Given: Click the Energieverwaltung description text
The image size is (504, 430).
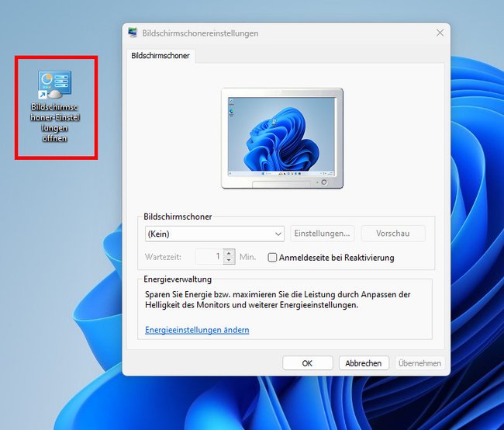Looking at the screenshot, I should pyautogui.click(x=278, y=300).
